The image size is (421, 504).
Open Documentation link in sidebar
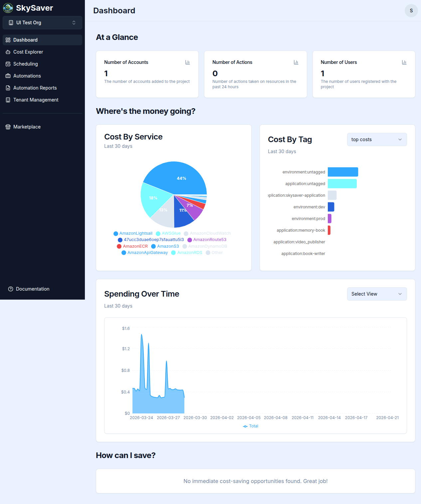tap(42, 289)
